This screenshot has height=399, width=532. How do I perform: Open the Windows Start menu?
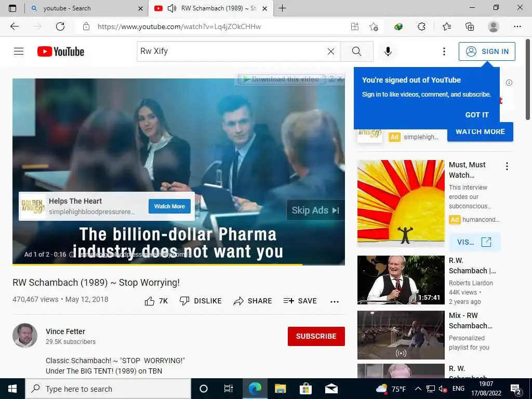(x=12, y=389)
